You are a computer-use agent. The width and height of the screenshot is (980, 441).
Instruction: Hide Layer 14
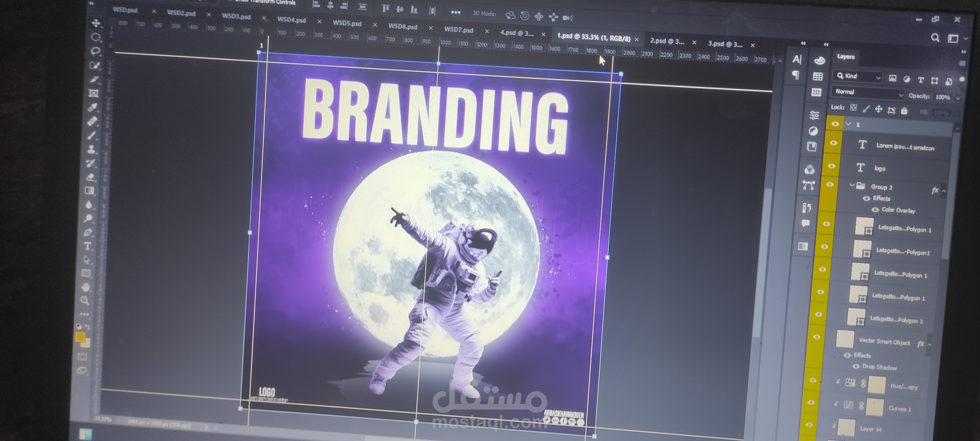[x=809, y=425]
